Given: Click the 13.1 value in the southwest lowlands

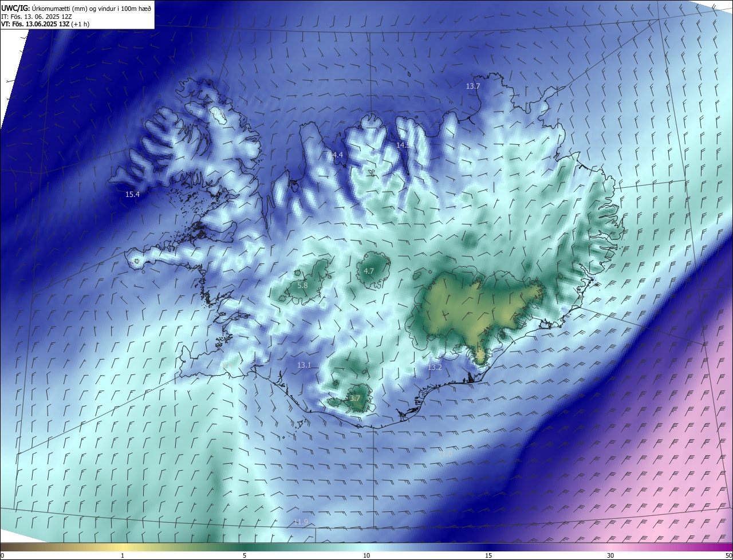Looking at the screenshot, I should point(304,365).
